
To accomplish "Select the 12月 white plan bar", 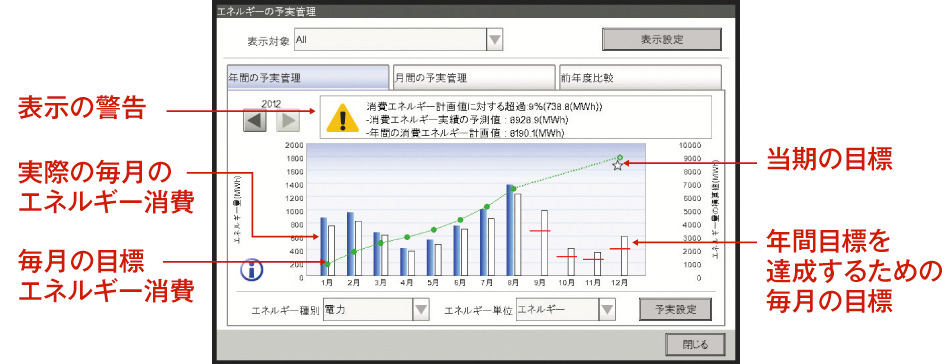I will click(x=624, y=257).
